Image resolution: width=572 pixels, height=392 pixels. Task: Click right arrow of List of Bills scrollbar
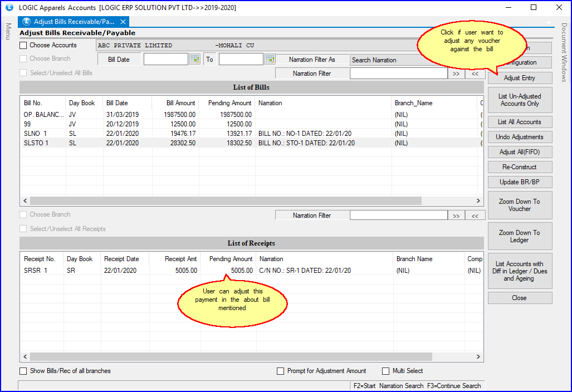click(478, 201)
